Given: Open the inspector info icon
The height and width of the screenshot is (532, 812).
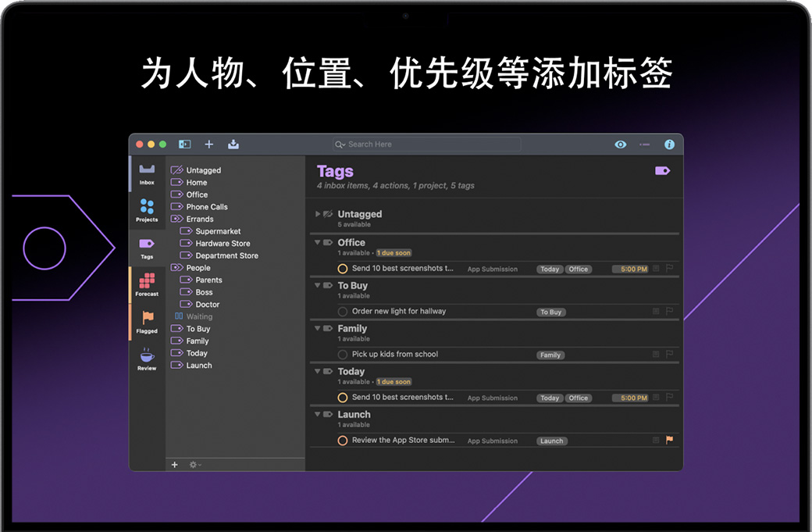Looking at the screenshot, I should (669, 145).
